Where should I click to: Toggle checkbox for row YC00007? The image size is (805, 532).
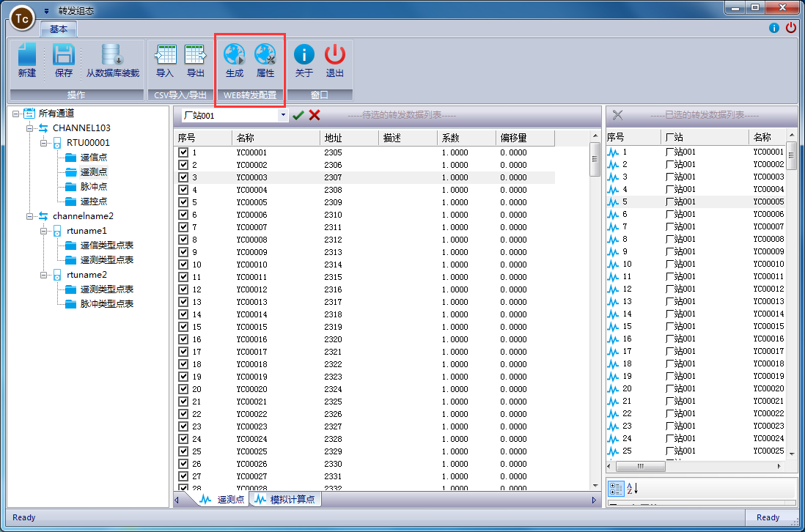pos(183,226)
